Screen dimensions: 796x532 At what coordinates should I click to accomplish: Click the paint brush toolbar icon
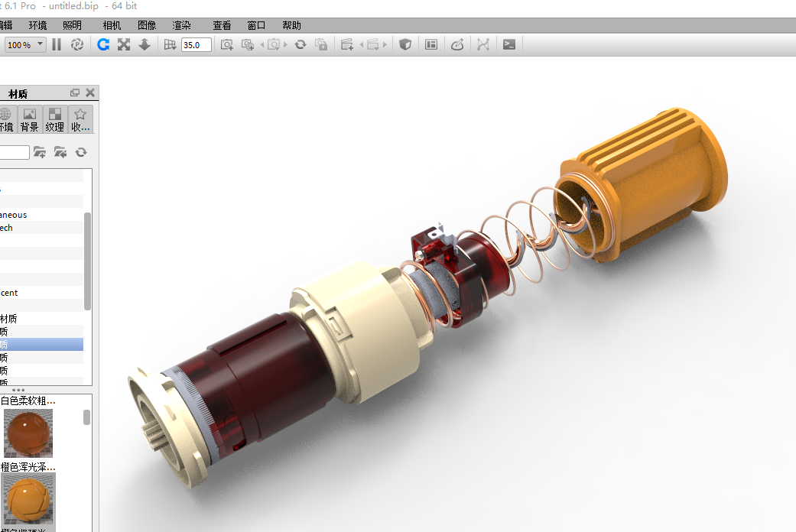pyautogui.click(x=457, y=44)
